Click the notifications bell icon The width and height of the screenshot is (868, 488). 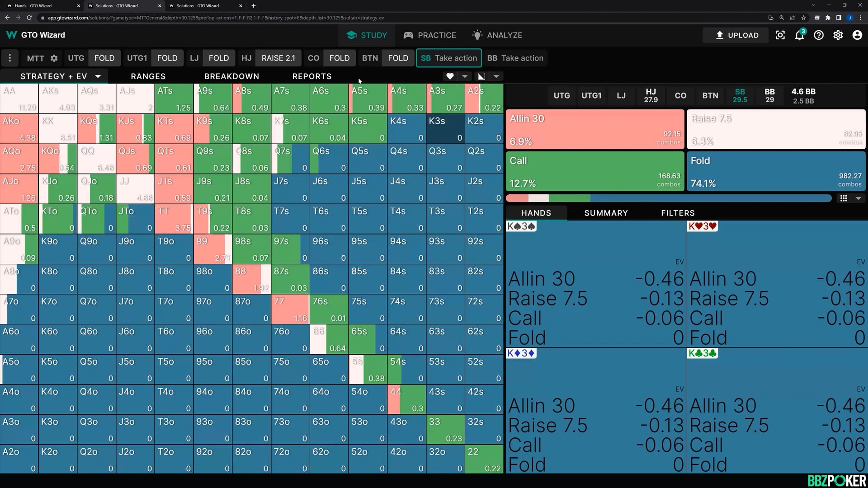point(799,35)
